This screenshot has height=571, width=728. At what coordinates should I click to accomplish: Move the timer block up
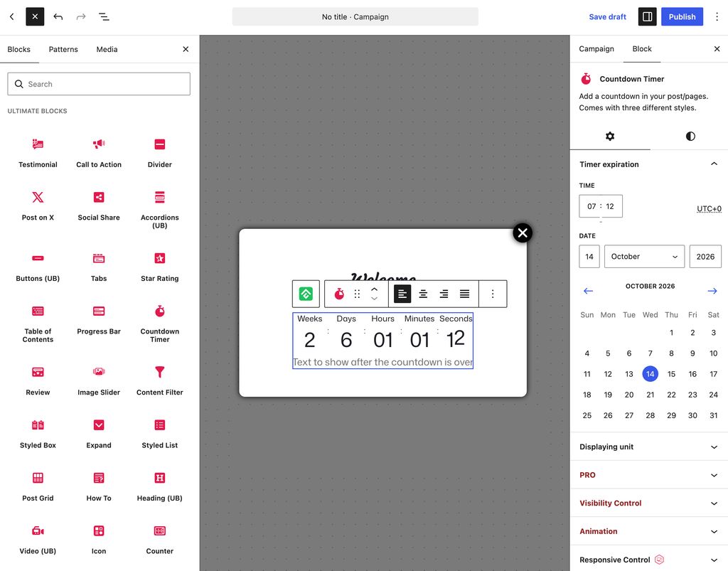374,289
